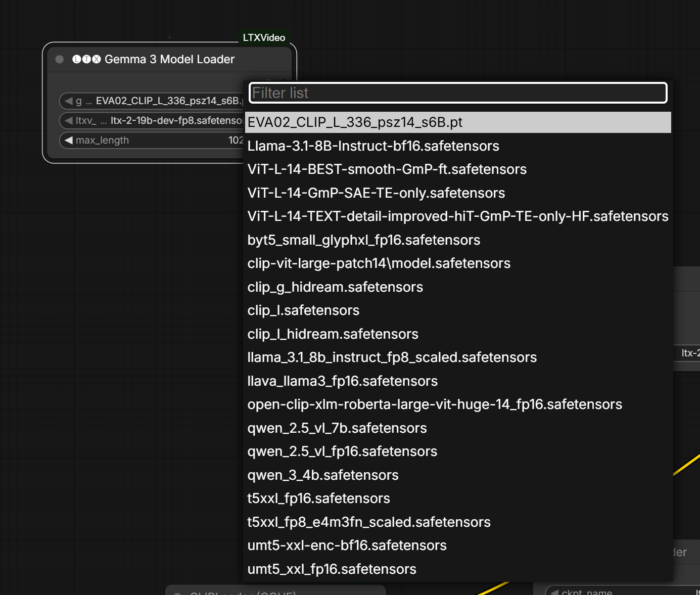Click the Filter list search field
700x595 pixels.
[x=458, y=93]
